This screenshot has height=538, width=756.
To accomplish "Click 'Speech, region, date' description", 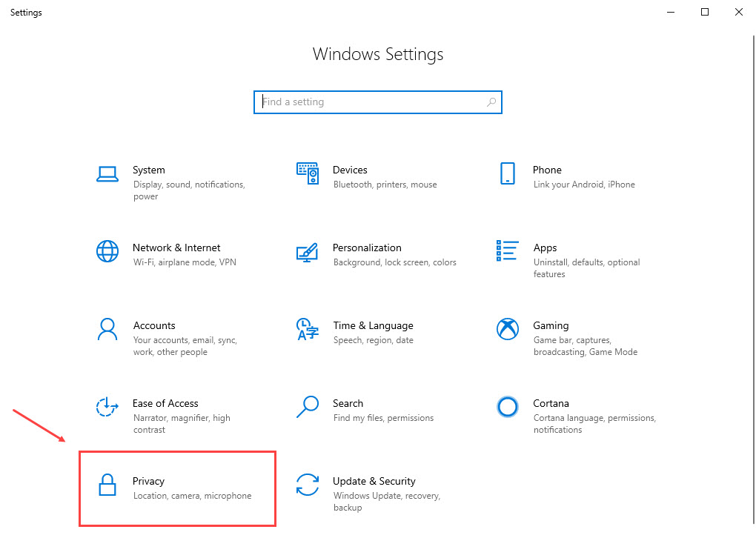I will [373, 340].
